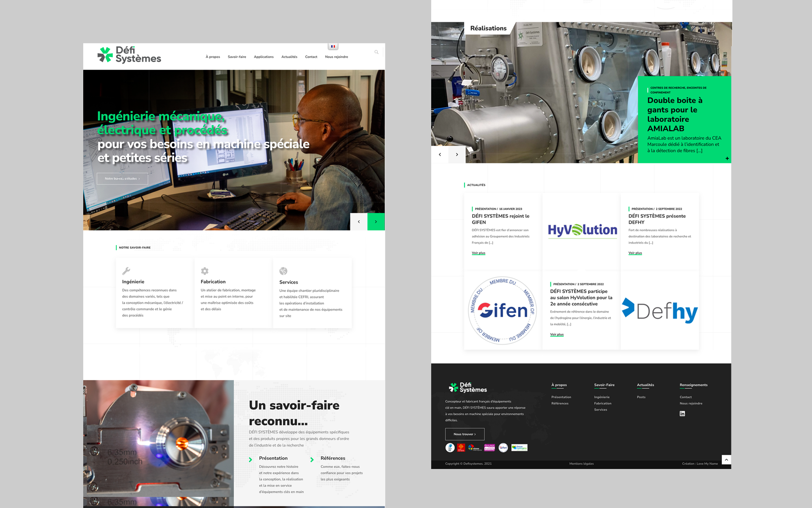Screen dimensions: 812x508
Task: Select the French flag language icon
Action: coord(333,46)
